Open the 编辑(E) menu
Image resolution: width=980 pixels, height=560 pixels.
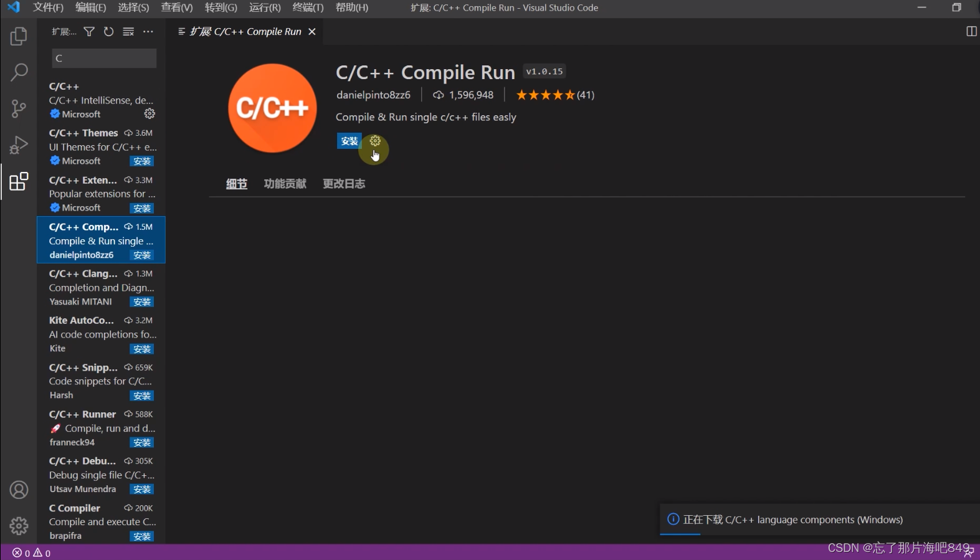click(x=90, y=7)
